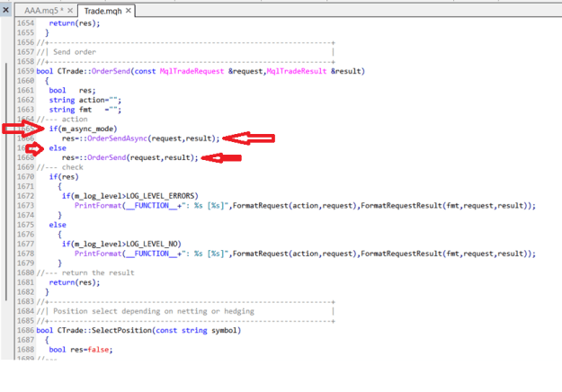
Task: Click the 'Send order' comment header
Action: (x=75, y=52)
